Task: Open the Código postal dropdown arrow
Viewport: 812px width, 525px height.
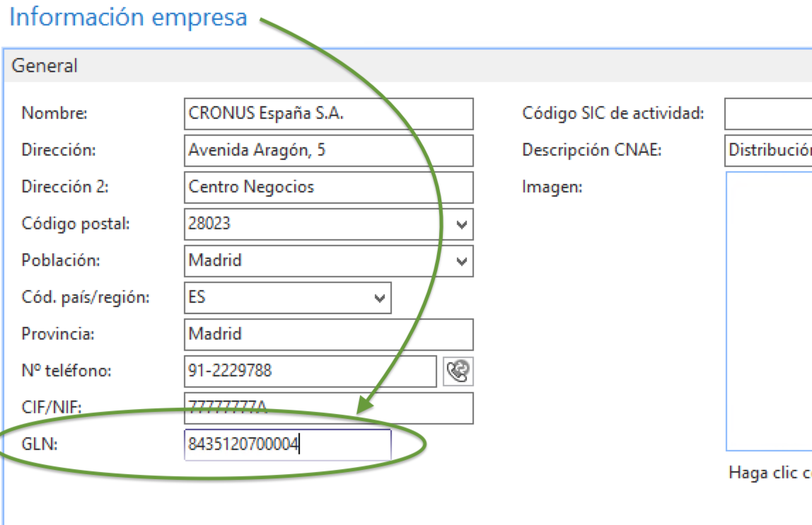Action: click(461, 225)
